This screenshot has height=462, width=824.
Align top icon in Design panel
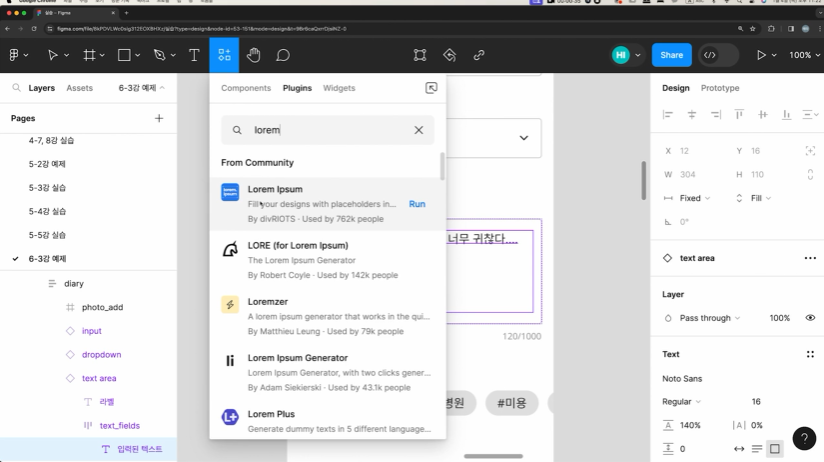[739, 115]
